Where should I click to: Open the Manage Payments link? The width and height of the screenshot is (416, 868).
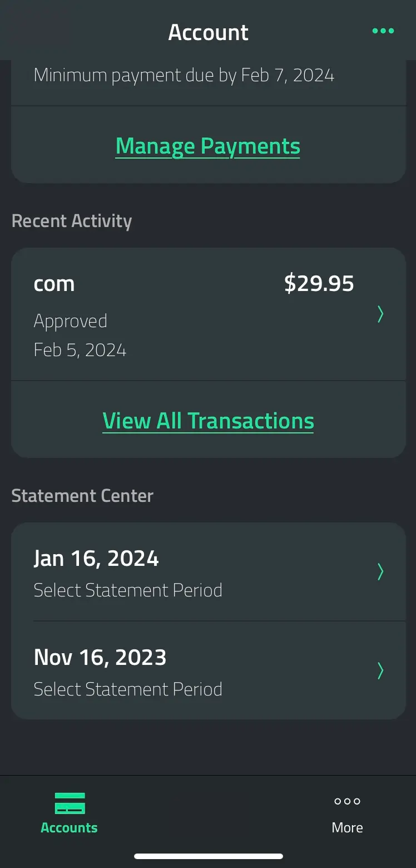pyautogui.click(x=208, y=146)
